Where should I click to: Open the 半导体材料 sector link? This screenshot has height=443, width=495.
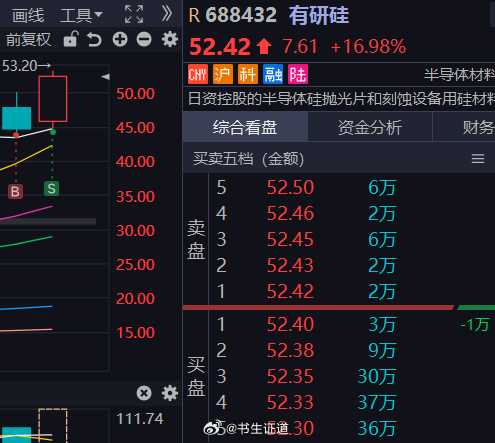point(459,75)
